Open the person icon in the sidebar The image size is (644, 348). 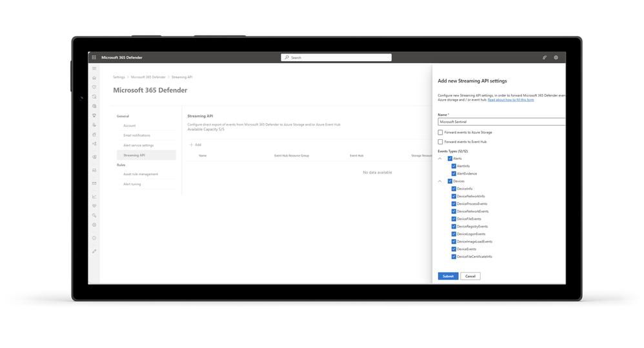click(x=94, y=125)
